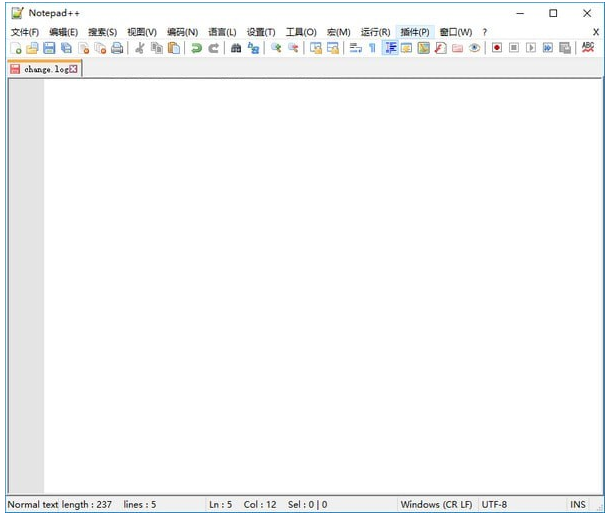Click 'Windows (CR LF)' line ending indicator

436,504
